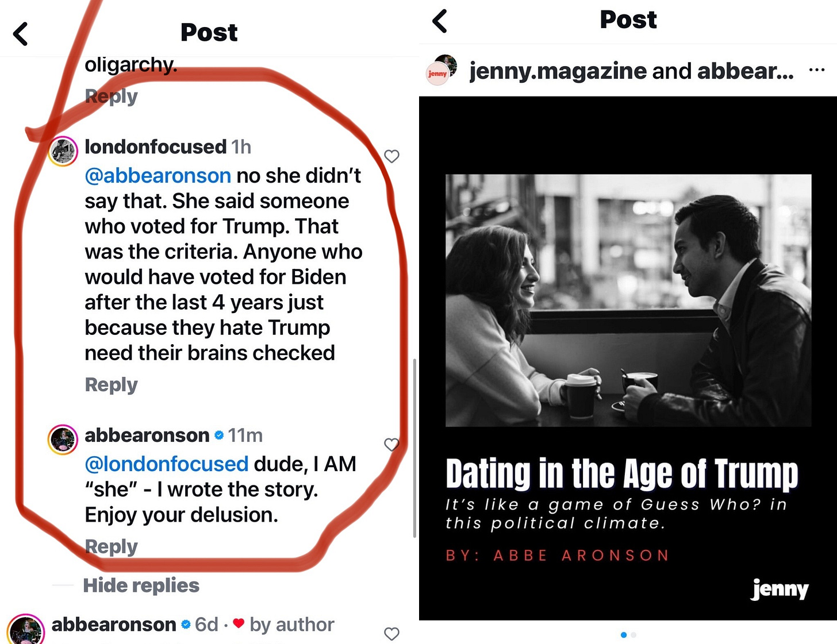This screenshot has height=644, width=837.
Task: Click the @abbearonson mention link
Action: (158, 175)
